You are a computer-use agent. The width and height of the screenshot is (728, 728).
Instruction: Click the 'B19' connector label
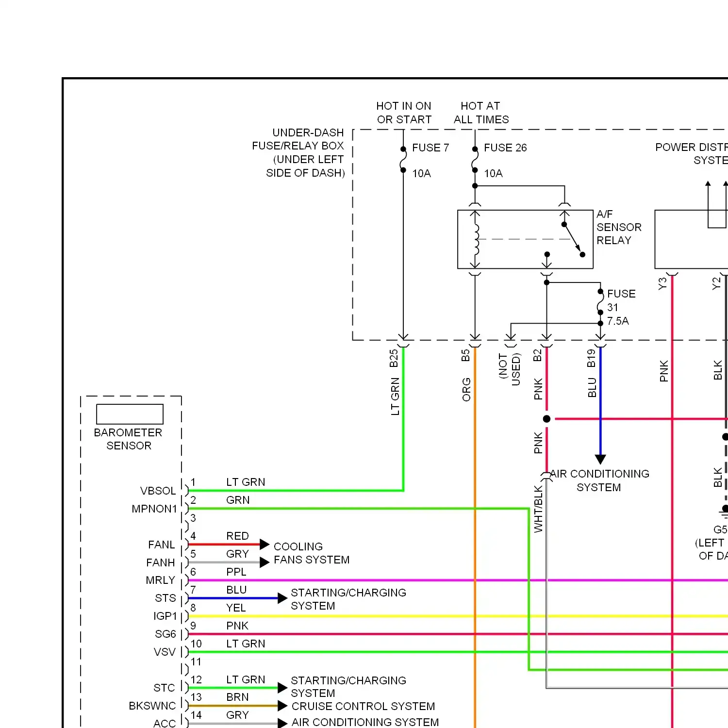[591, 358]
